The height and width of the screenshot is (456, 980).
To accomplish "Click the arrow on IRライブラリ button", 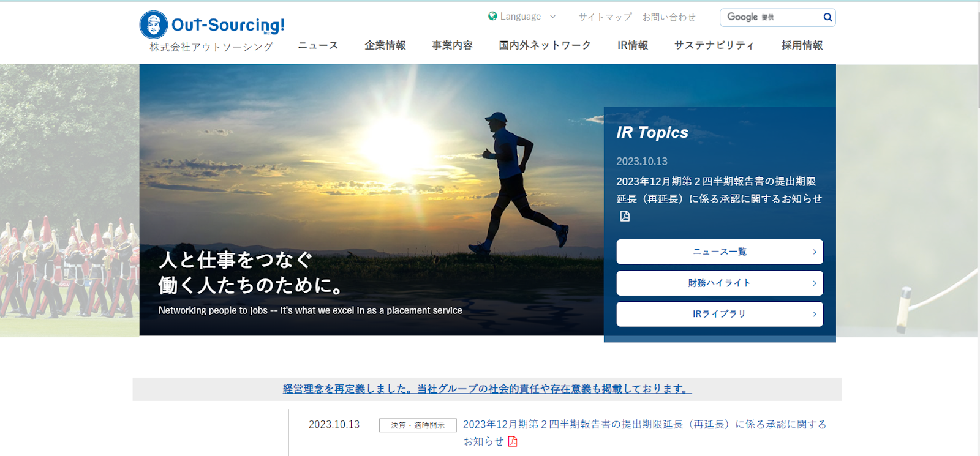I will pos(815,314).
